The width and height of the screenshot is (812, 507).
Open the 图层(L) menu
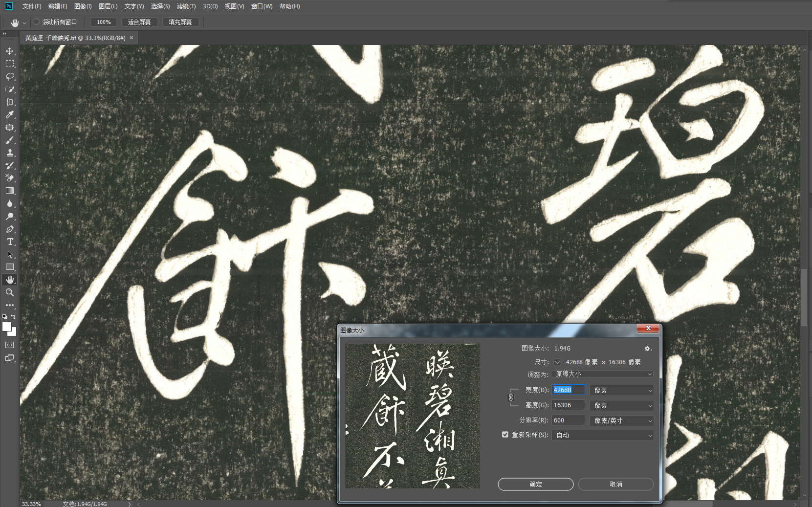tap(108, 6)
